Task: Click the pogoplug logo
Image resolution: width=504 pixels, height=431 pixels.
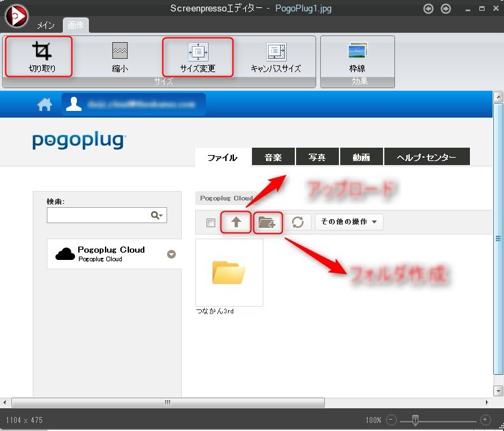Action: click(79, 141)
